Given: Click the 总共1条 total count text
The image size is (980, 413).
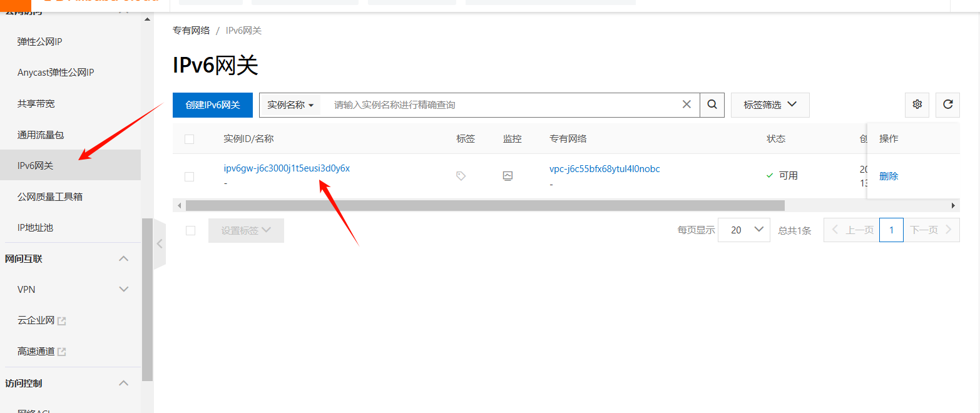Looking at the screenshot, I should point(795,230).
